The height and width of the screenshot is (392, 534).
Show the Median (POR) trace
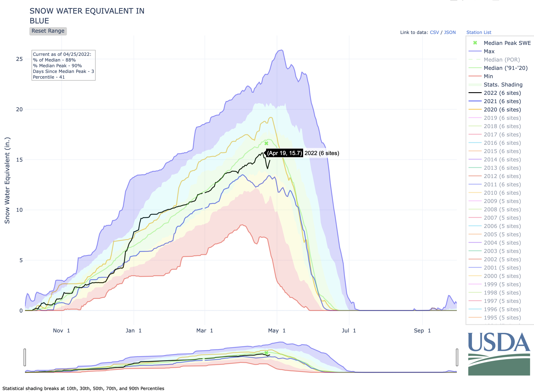point(502,60)
